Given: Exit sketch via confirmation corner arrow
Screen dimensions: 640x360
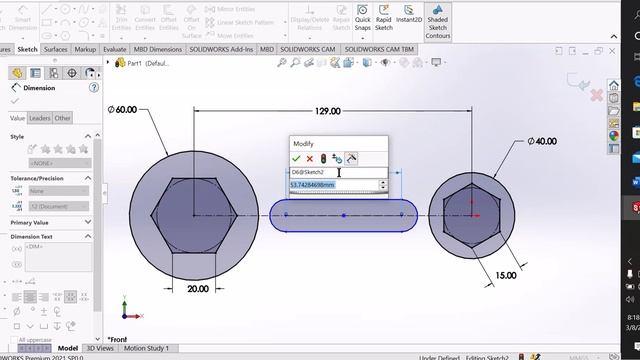Looking at the screenshot, I should [x=578, y=81].
